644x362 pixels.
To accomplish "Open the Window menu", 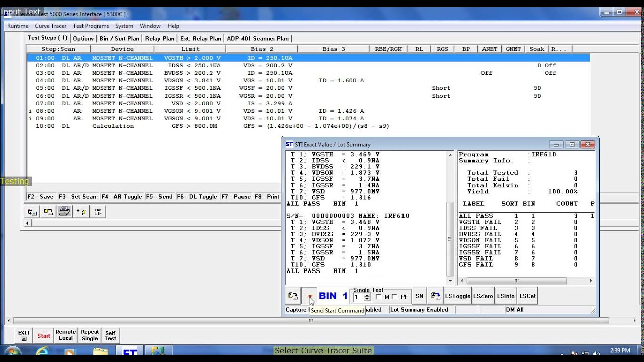I will pos(150,26).
